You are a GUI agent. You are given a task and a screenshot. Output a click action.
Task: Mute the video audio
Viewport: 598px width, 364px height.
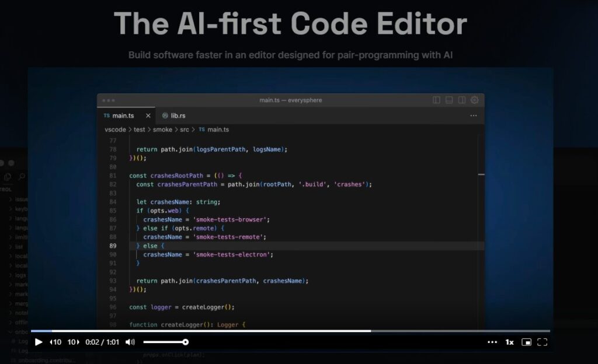click(130, 342)
